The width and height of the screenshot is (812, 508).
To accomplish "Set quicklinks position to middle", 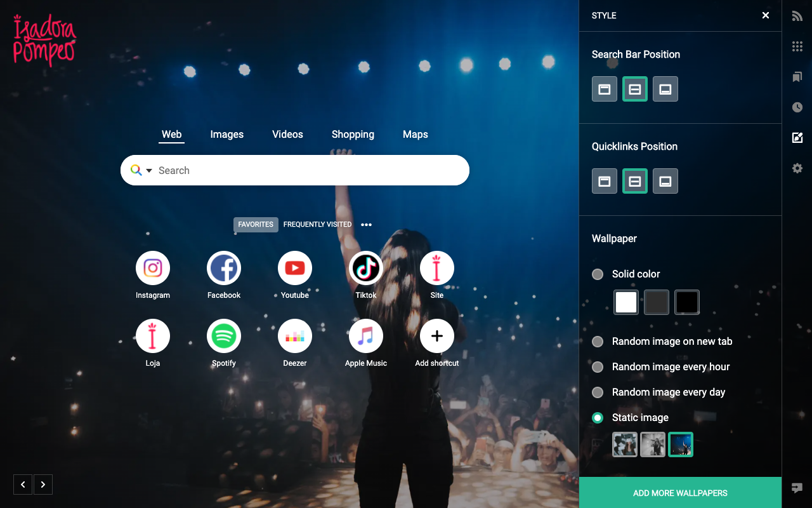I will pyautogui.click(x=635, y=181).
